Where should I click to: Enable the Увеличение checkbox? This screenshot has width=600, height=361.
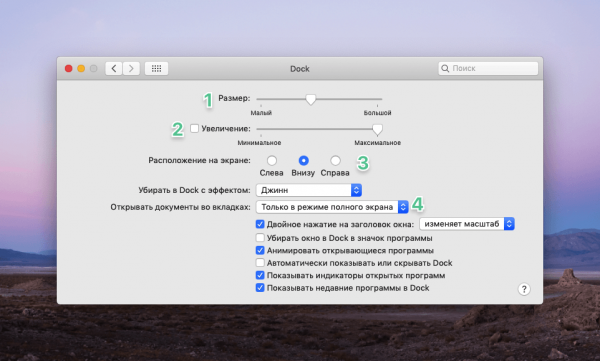194,129
